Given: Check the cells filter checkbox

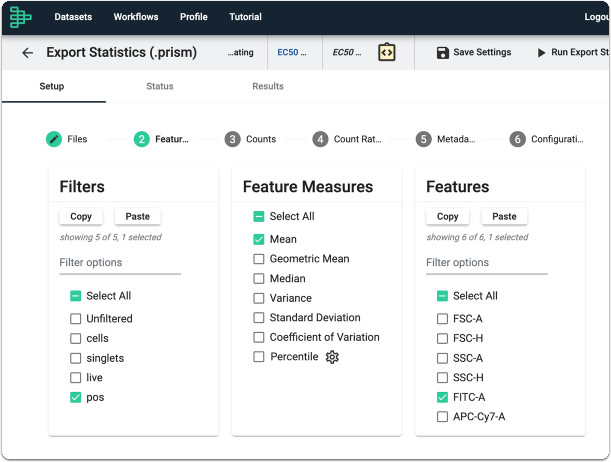Looking at the screenshot, I should pos(75,338).
